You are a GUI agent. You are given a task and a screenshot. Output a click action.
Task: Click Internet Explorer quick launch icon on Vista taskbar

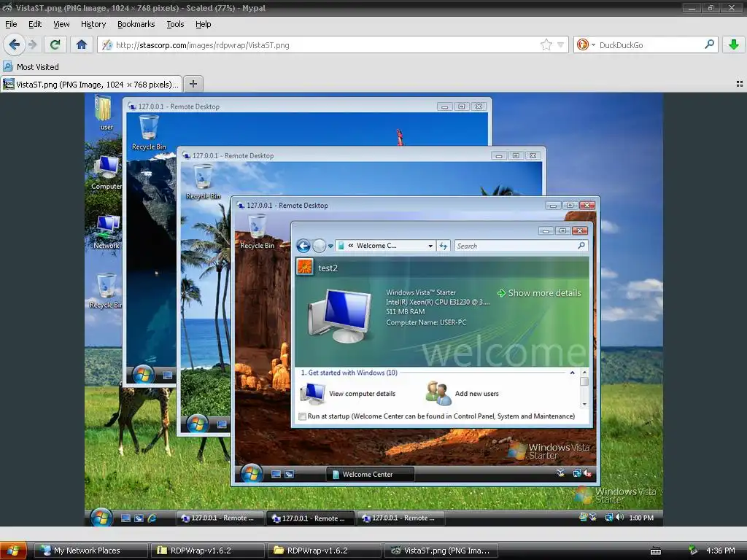click(x=152, y=518)
